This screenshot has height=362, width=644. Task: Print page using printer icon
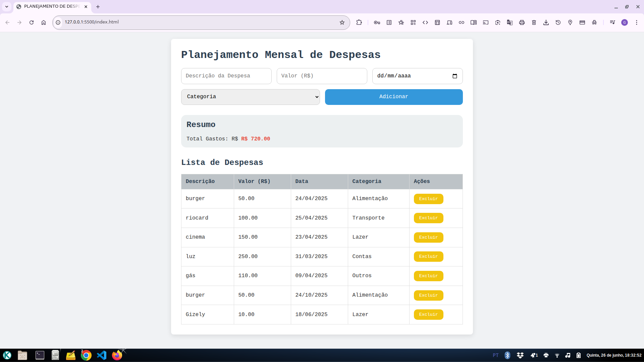pyautogui.click(x=522, y=22)
